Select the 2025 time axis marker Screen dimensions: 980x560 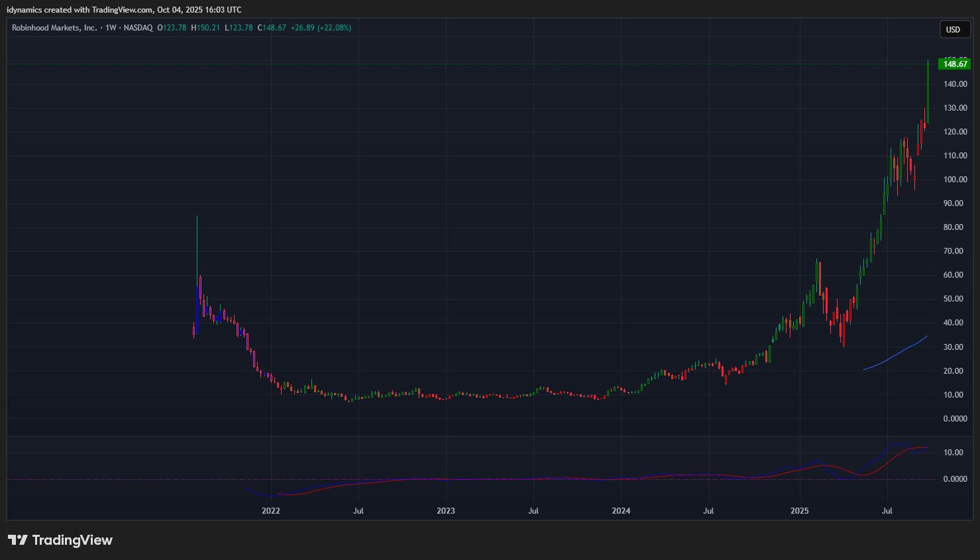799,510
